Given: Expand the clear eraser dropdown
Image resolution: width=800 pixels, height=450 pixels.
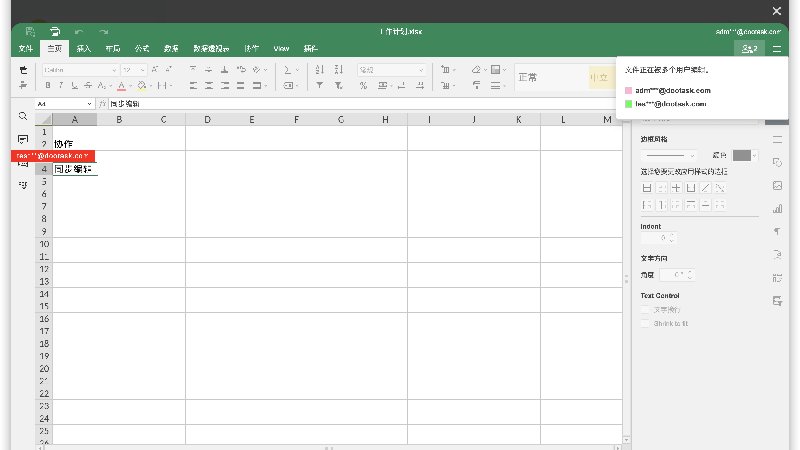Looking at the screenshot, I should (485, 70).
